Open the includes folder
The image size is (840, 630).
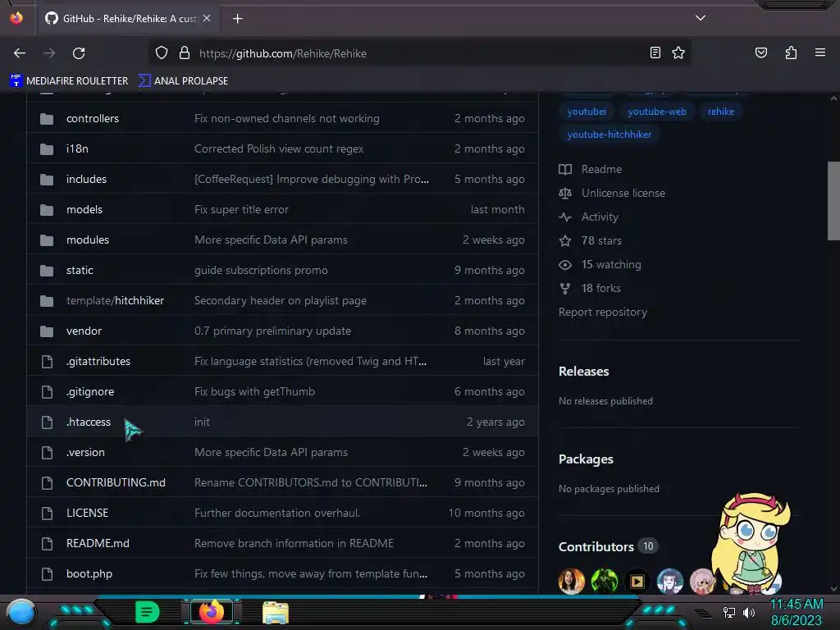tap(86, 179)
